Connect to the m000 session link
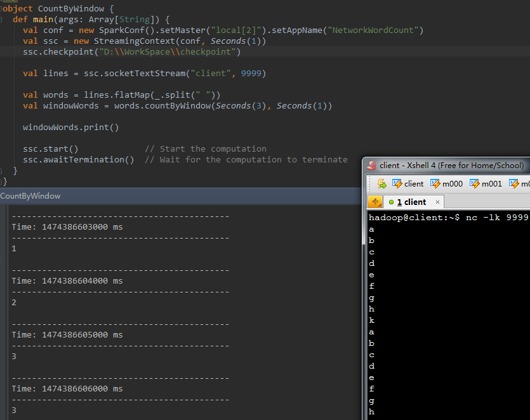This screenshot has height=420, width=530. pos(446,184)
